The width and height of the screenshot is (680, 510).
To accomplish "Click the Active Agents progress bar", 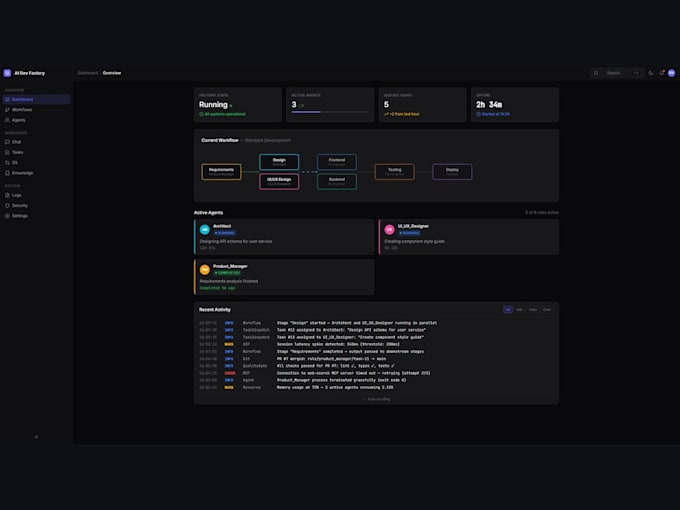I will (x=330, y=112).
